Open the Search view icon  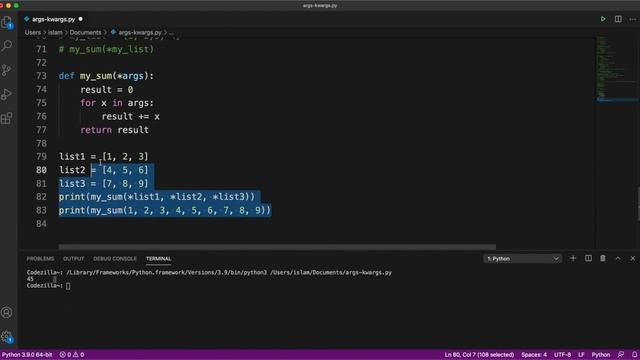(x=7, y=46)
